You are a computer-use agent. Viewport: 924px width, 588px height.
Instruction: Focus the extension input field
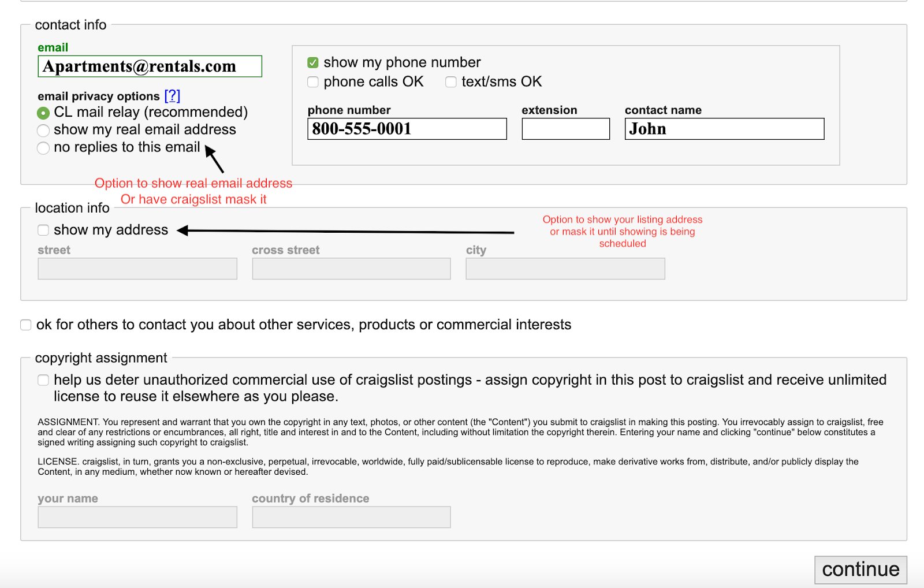(566, 129)
